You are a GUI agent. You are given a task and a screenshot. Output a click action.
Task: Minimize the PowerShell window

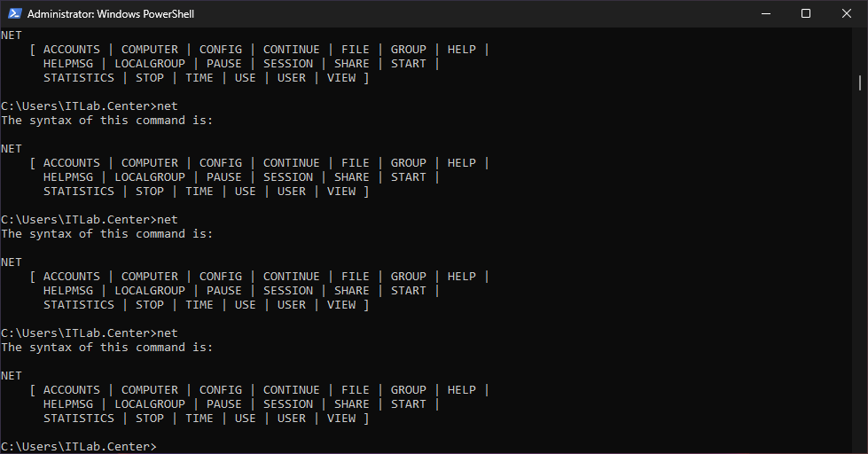coord(765,13)
